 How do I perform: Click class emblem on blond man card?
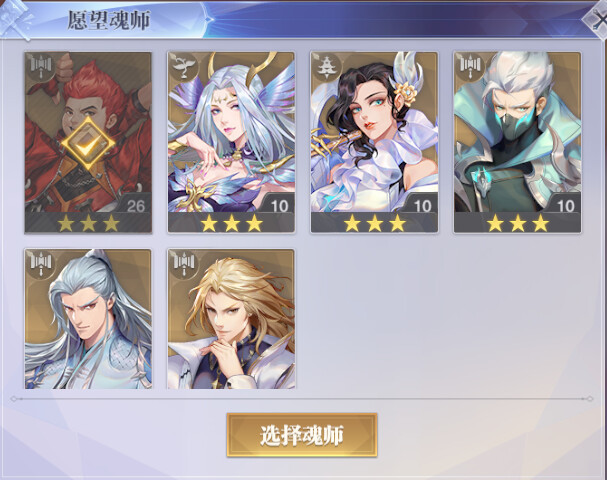184,264
